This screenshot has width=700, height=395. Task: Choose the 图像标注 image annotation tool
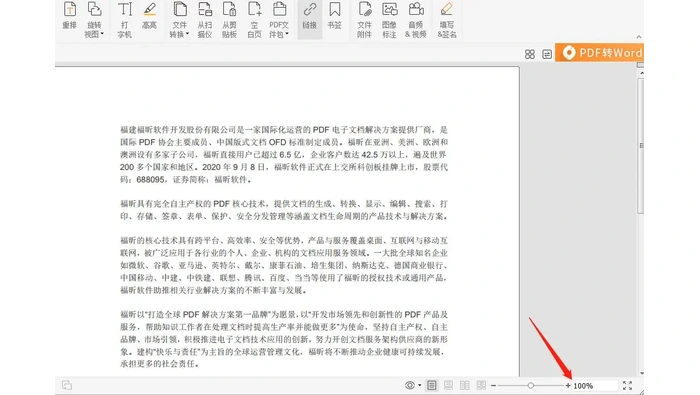click(389, 20)
